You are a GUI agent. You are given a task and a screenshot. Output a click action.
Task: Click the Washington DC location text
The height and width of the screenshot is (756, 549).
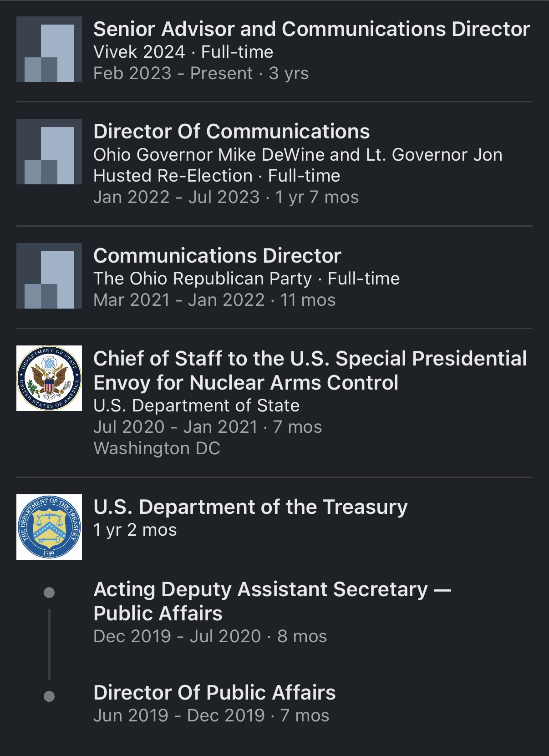pyautogui.click(x=157, y=448)
